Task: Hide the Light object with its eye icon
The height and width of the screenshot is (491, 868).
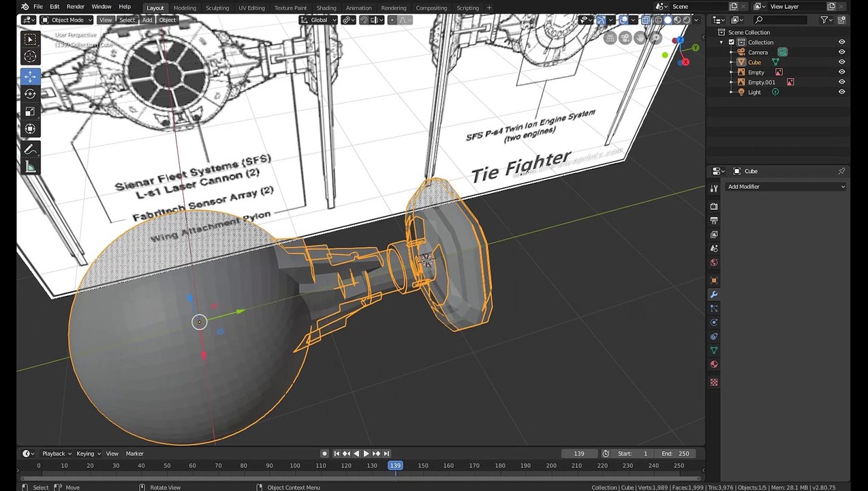Action: pyautogui.click(x=841, y=92)
